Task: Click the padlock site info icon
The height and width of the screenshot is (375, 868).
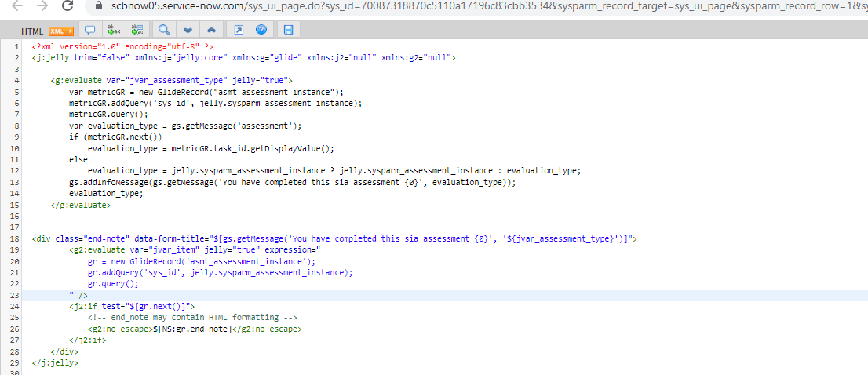Action: 99,6
